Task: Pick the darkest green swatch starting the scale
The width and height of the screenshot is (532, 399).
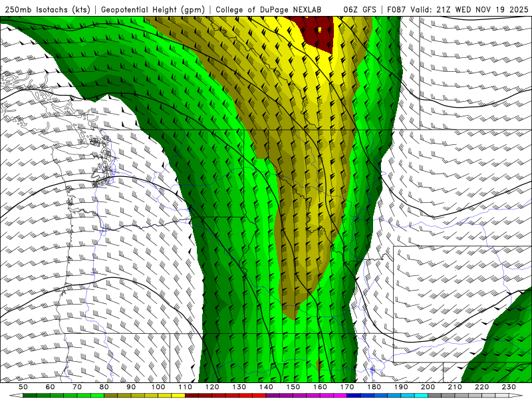Action: click(30, 396)
